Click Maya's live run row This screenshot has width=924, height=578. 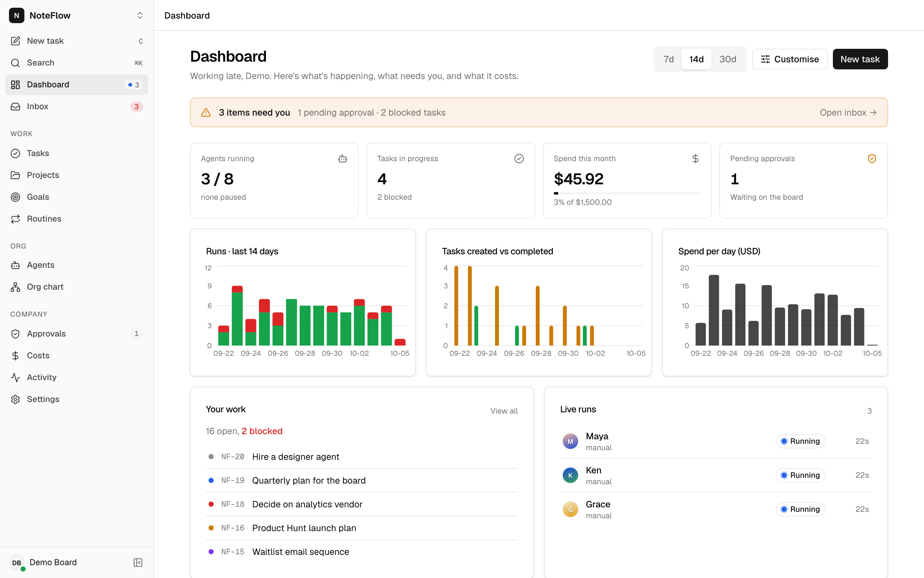(x=716, y=441)
